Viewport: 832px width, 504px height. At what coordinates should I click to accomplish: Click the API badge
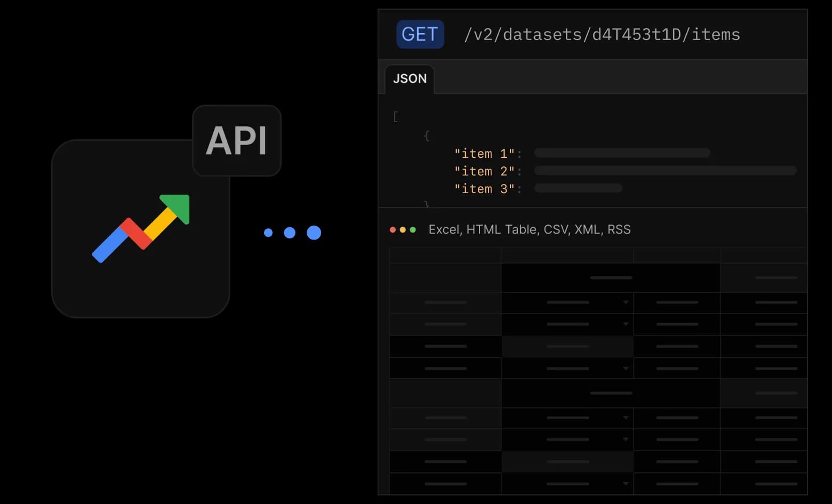(237, 141)
